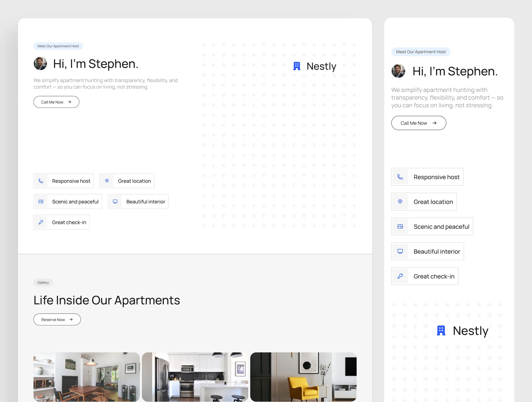Click 'Hi, I'm Stephen.' heading in mobile view
The image size is (532, 402).
pos(455,71)
